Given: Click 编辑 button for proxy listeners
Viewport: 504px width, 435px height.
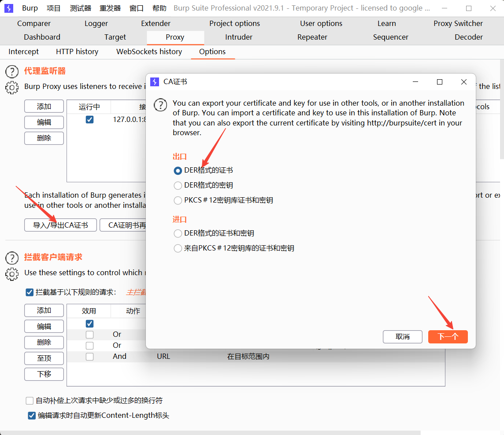Looking at the screenshot, I should [44, 122].
